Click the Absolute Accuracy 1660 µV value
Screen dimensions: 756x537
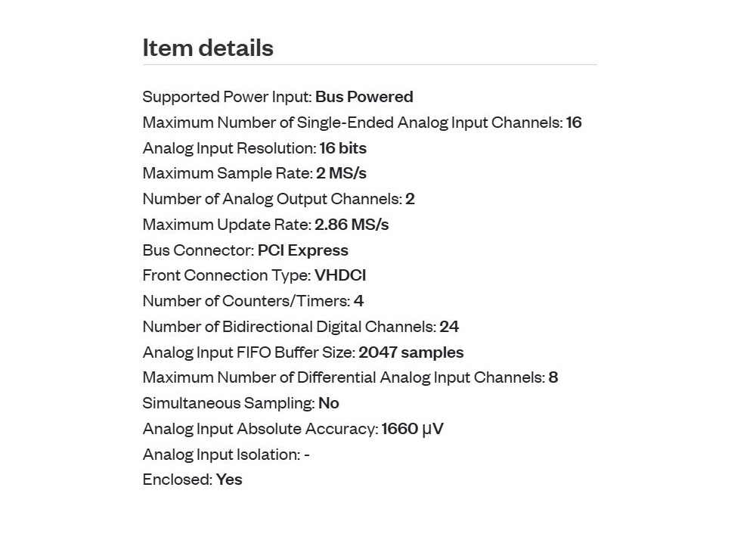[412, 429]
